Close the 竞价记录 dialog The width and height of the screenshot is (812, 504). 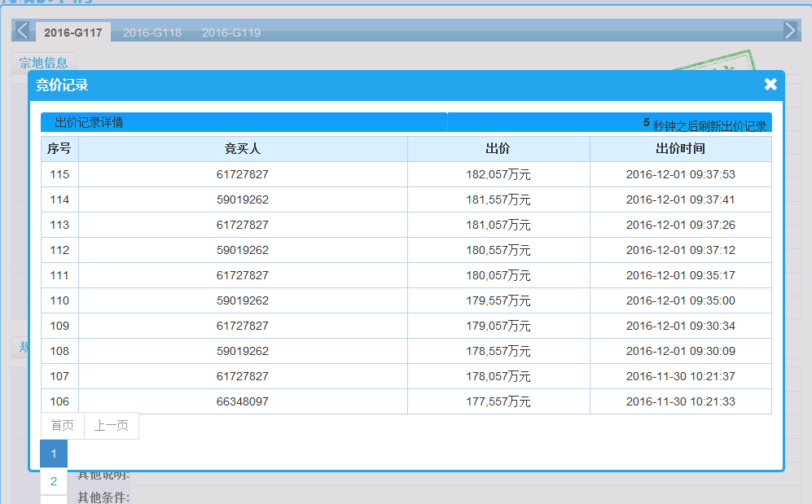click(770, 85)
